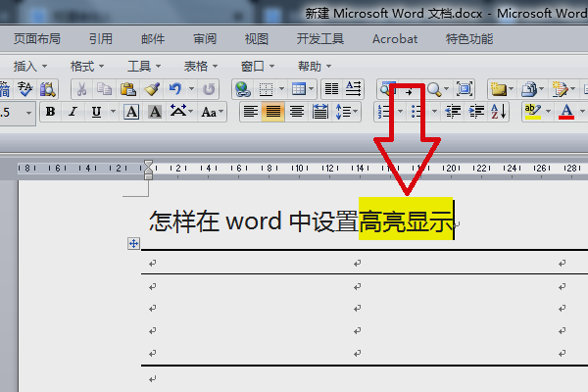Open the Columns layout icon
588x392 pixels.
click(x=331, y=89)
